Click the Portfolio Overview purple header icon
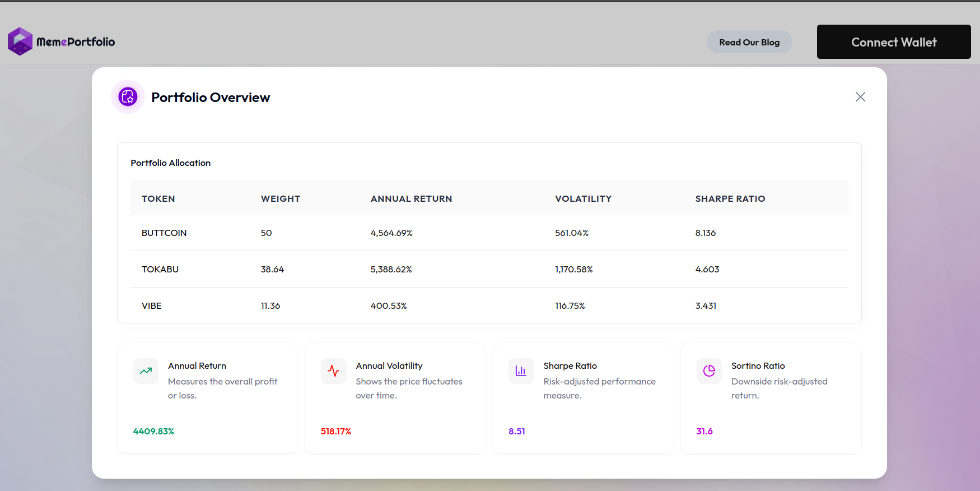 pyautogui.click(x=128, y=97)
